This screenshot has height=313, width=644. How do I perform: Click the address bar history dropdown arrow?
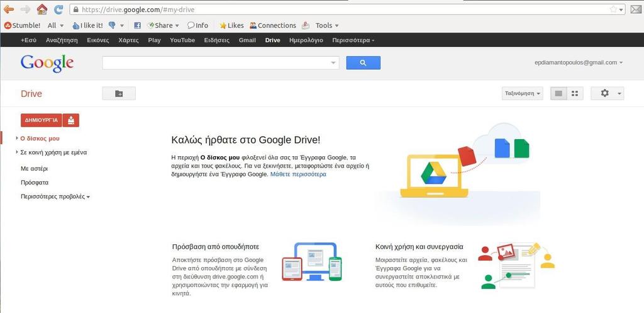(x=621, y=9)
